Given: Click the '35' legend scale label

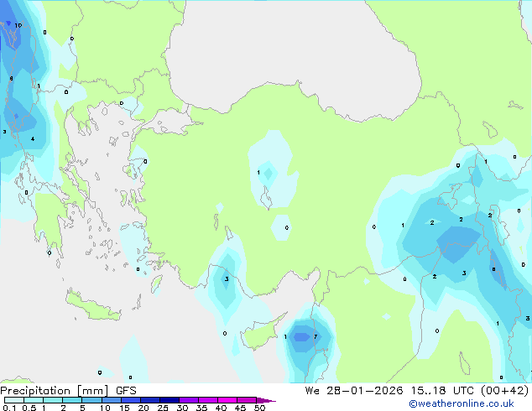Looking at the screenshot, I should coord(201,408).
